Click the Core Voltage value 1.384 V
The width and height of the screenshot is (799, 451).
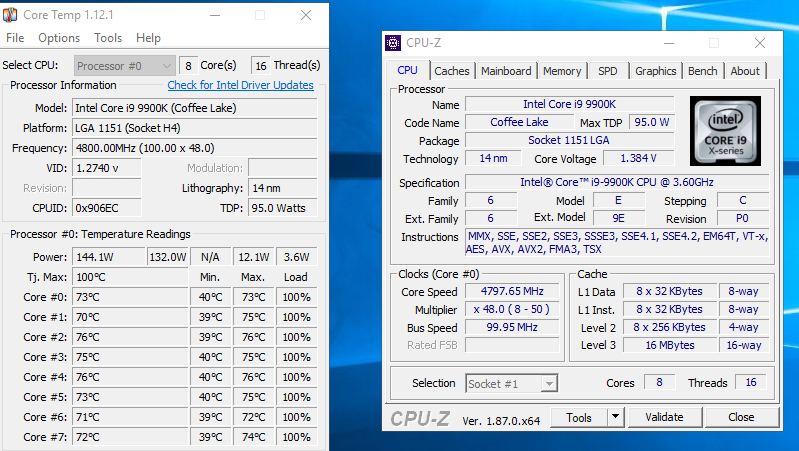click(638, 158)
